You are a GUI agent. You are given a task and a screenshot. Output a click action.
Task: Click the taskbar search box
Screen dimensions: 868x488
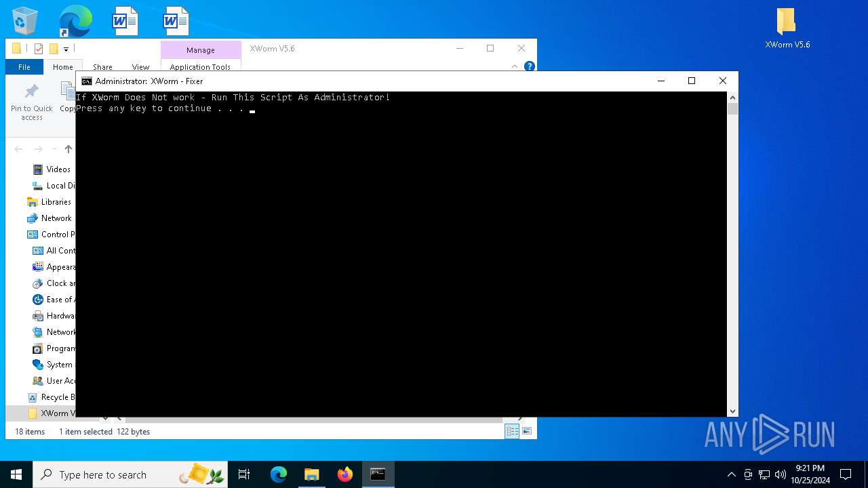(131, 474)
